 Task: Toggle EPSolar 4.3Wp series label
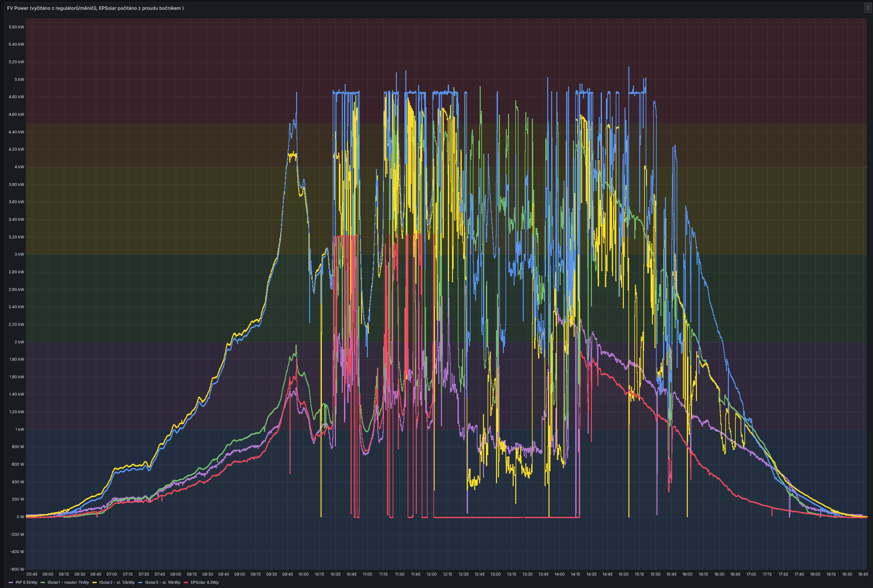coord(204,582)
